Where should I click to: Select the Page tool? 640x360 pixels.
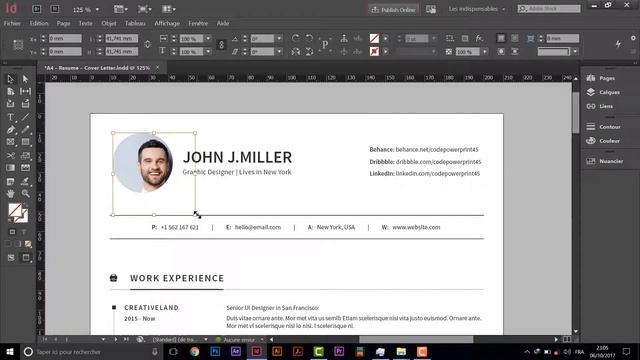pos(11,91)
